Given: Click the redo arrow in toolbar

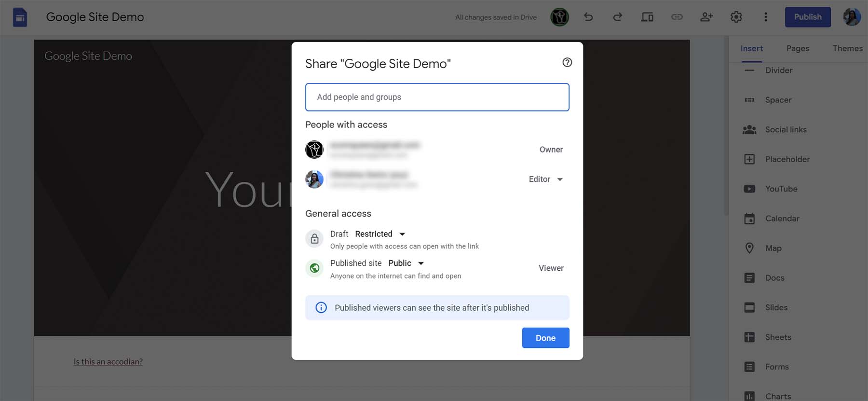Looking at the screenshot, I should (617, 17).
